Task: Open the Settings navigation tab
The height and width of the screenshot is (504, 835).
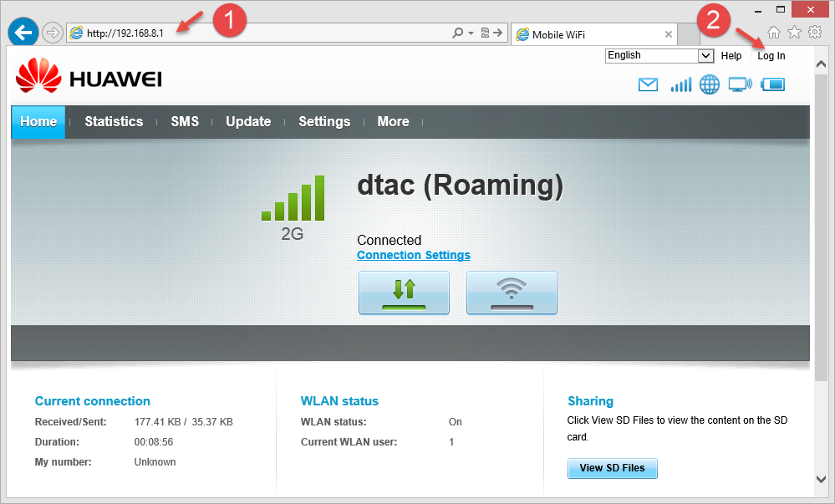Action: tap(324, 122)
